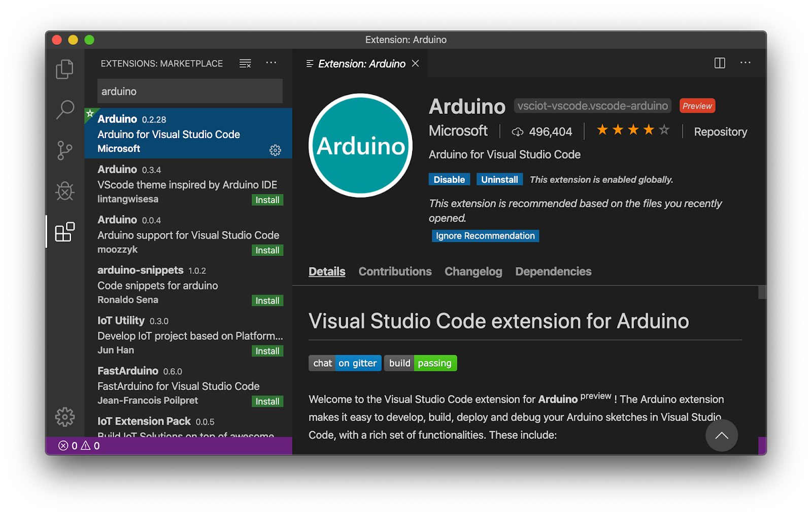Install Arduino 0.0.4 by moozzyk
Viewport: 812px width, 515px height.
coord(267,250)
